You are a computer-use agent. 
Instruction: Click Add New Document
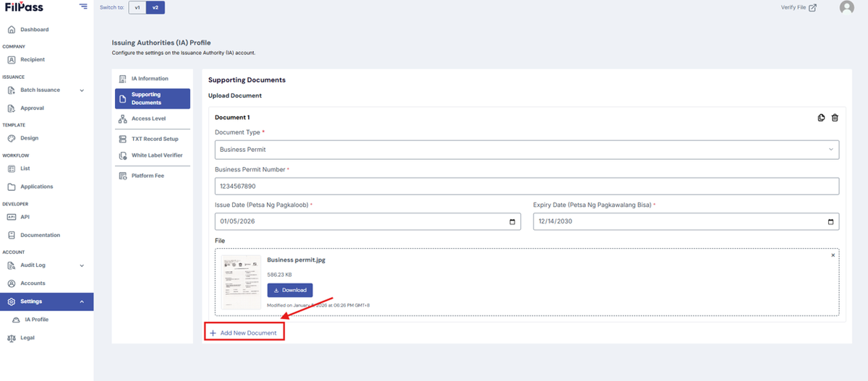(244, 333)
